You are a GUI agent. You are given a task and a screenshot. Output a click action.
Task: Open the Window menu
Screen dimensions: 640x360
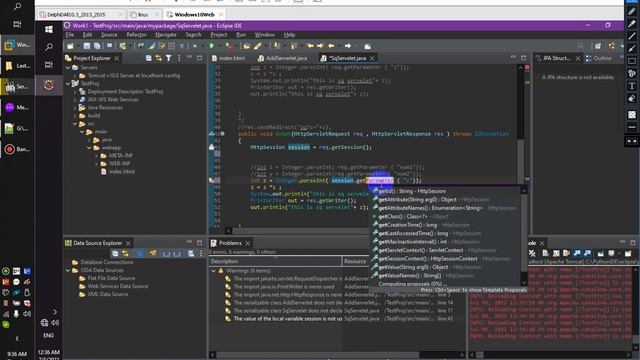click(264, 35)
